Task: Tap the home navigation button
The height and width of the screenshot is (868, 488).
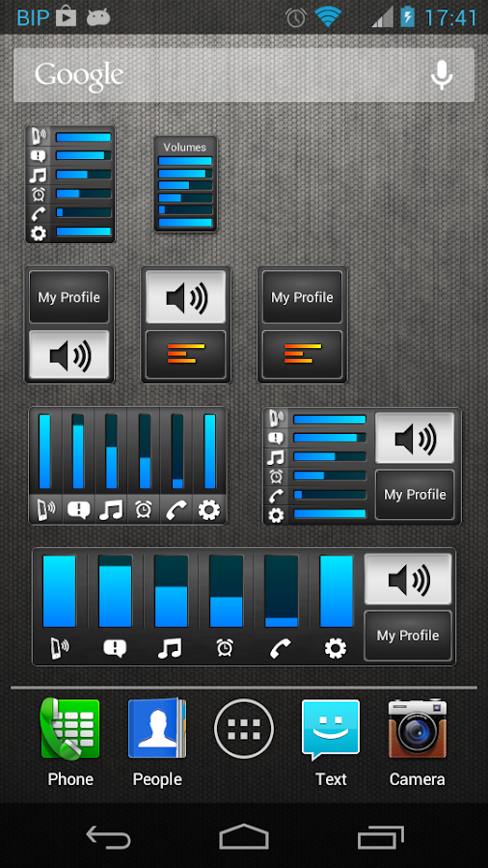Action: (x=244, y=836)
